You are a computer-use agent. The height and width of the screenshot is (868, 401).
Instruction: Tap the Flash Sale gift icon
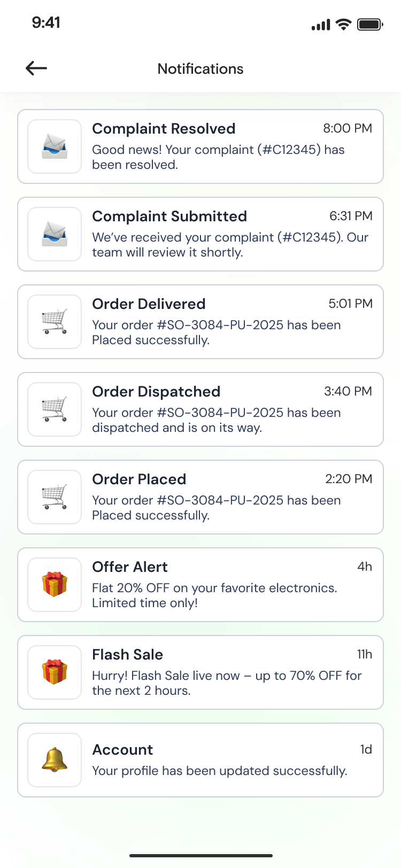55,672
